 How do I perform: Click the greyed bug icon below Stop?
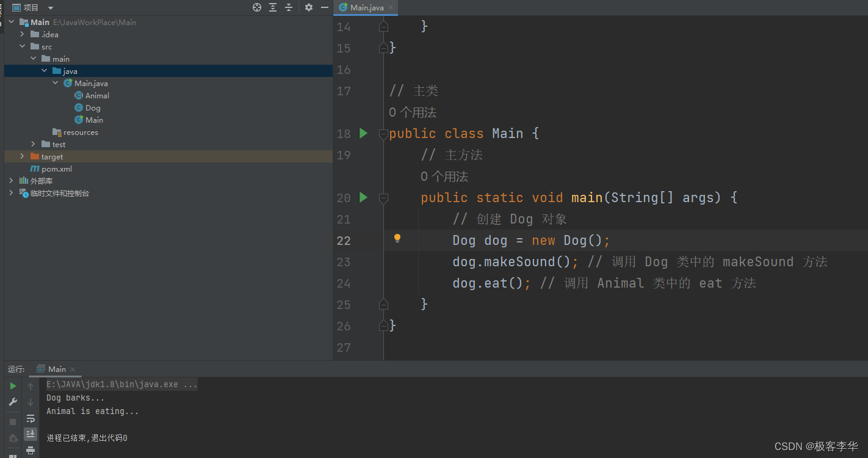13,438
